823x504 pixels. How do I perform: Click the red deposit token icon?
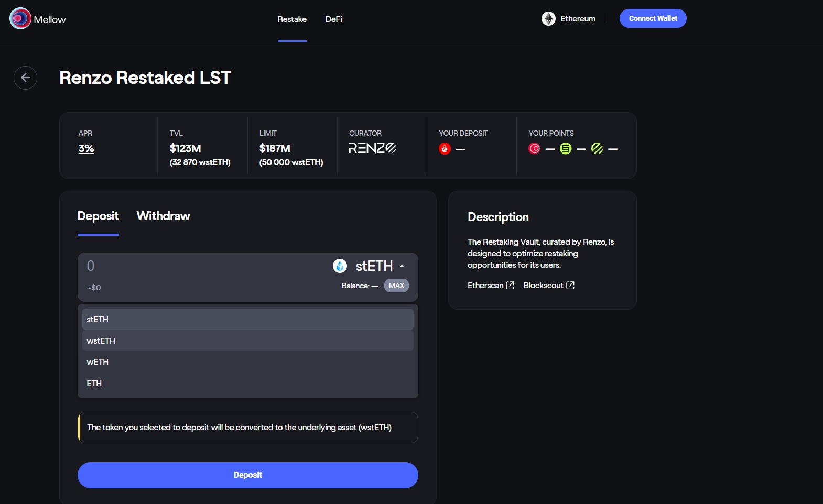pyautogui.click(x=445, y=149)
